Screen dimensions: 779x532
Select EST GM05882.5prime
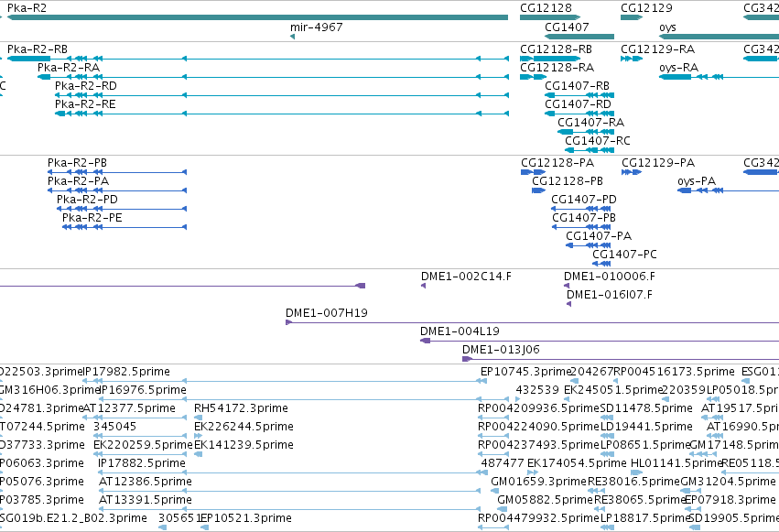click(546, 501)
